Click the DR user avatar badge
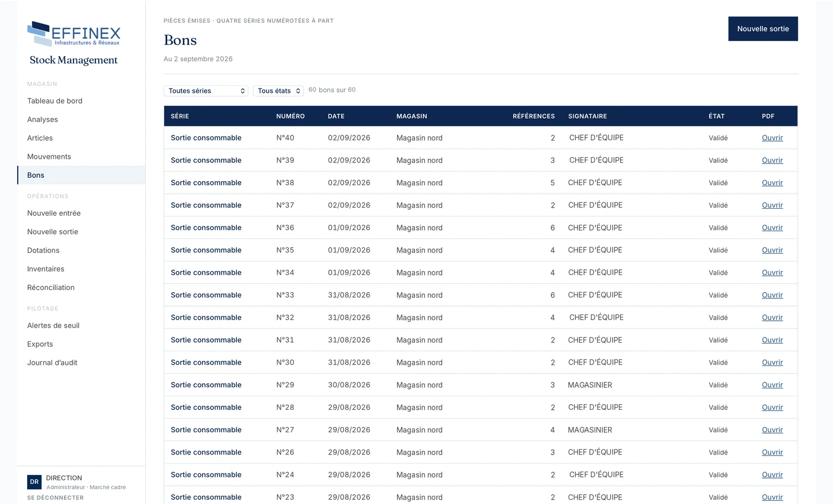This screenshot has height=504, width=833. click(x=34, y=482)
